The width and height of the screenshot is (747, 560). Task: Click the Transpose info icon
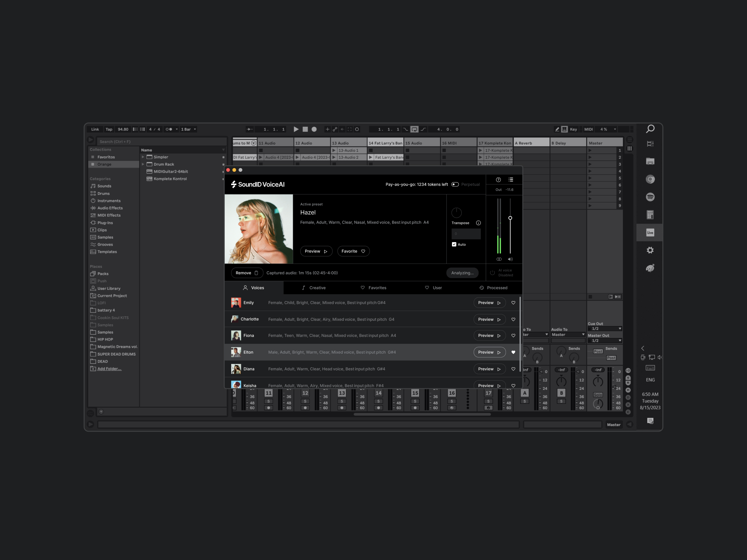478,223
